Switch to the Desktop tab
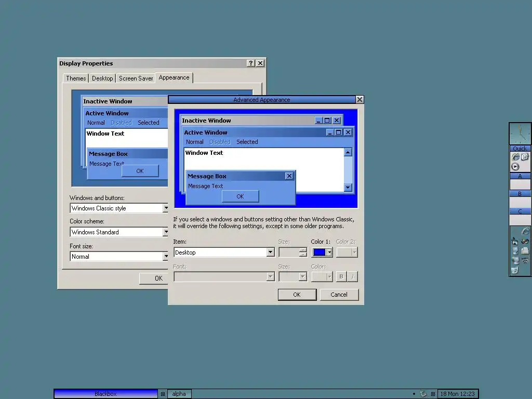This screenshot has height=399, width=532. [x=102, y=78]
